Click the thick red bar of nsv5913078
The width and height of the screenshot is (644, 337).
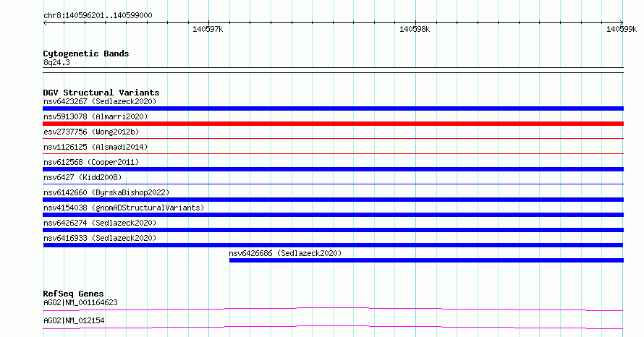click(333, 124)
